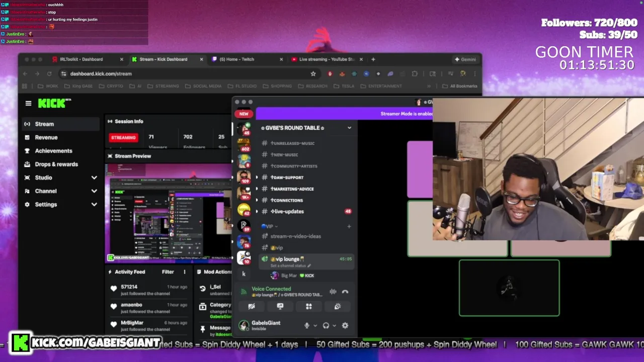Expand the Studio section chevron

click(x=94, y=177)
